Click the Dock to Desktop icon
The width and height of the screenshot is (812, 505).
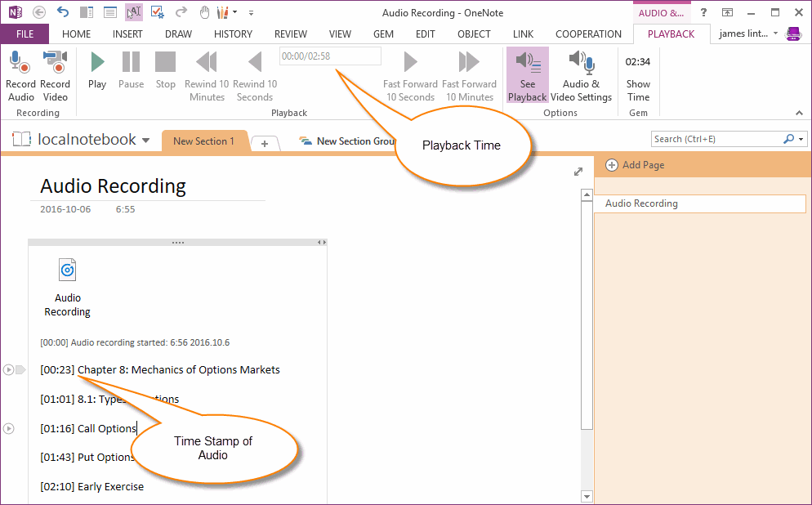coord(87,12)
